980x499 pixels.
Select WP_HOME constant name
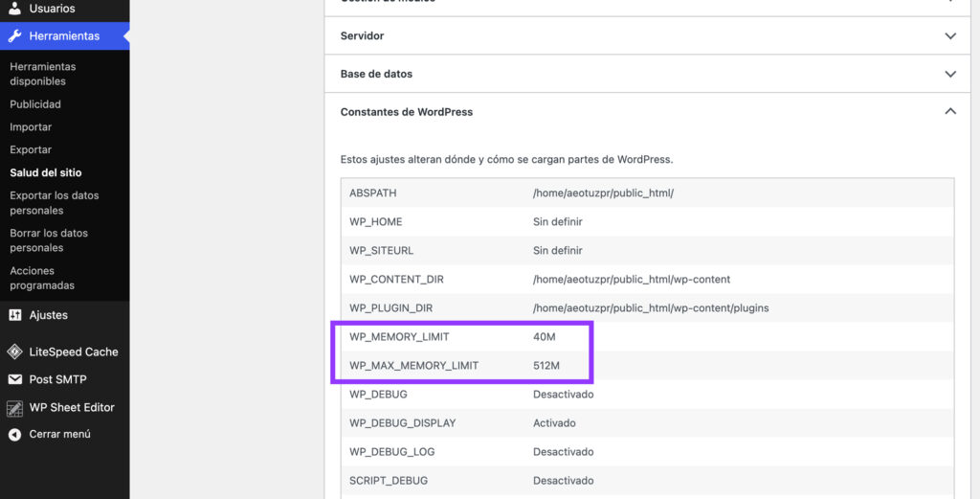[x=375, y=222]
